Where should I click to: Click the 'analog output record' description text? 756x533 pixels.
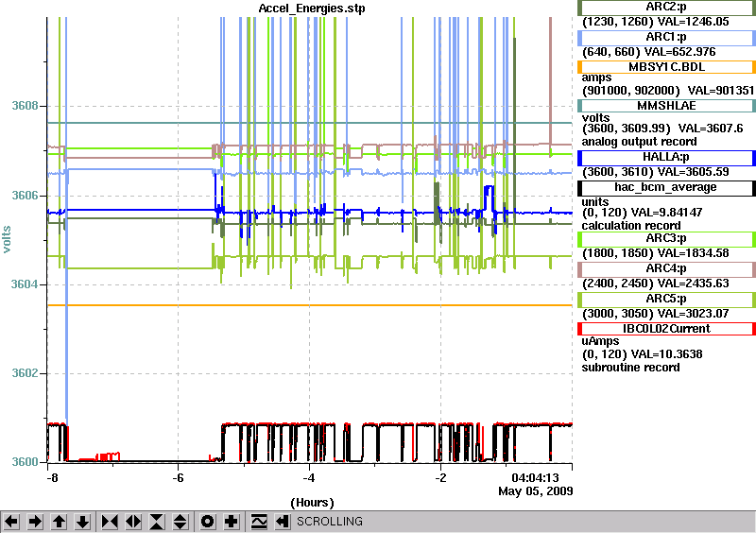(x=640, y=142)
